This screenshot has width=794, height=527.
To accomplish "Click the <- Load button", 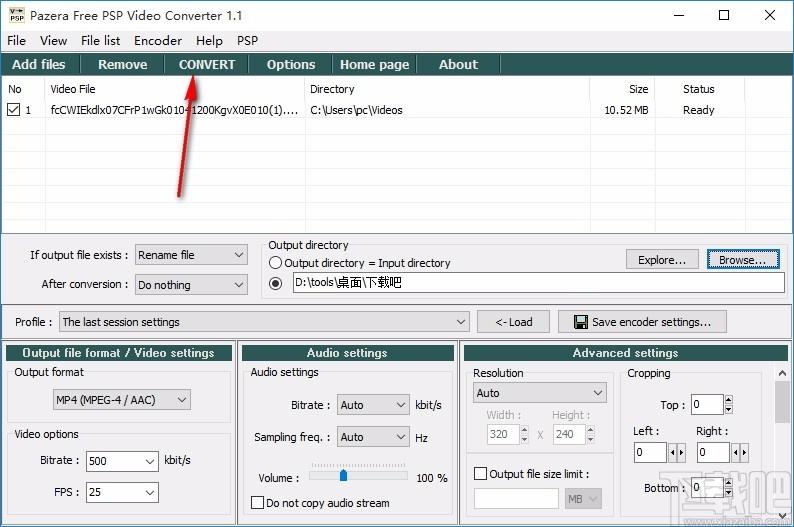I will point(513,322).
